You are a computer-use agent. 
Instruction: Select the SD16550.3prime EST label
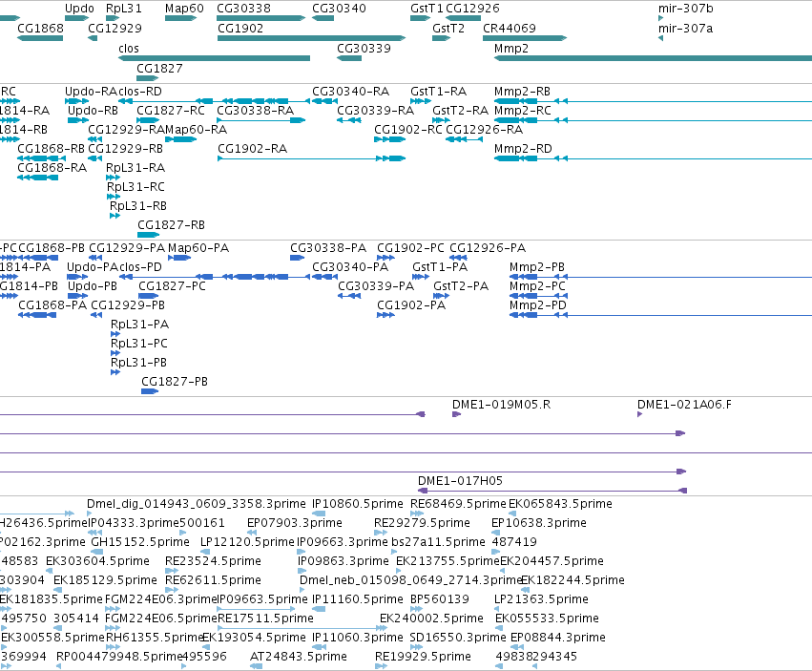[x=458, y=638]
